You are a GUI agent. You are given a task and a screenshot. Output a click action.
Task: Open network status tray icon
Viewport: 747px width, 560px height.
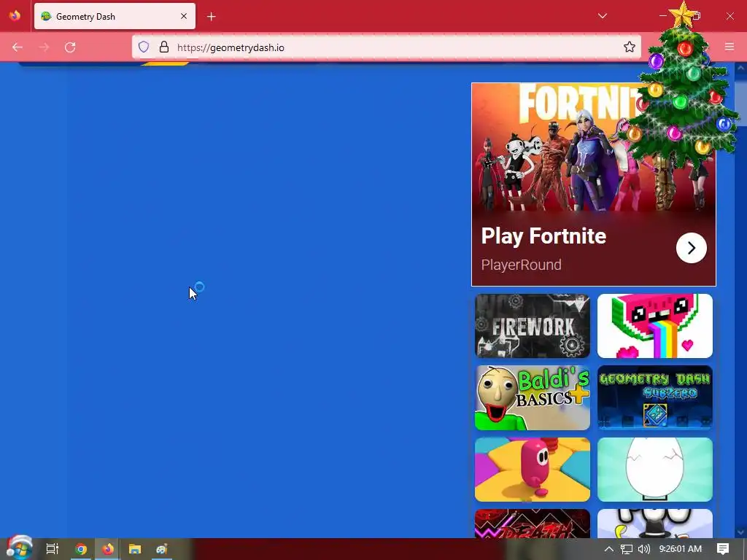click(x=627, y=549)
